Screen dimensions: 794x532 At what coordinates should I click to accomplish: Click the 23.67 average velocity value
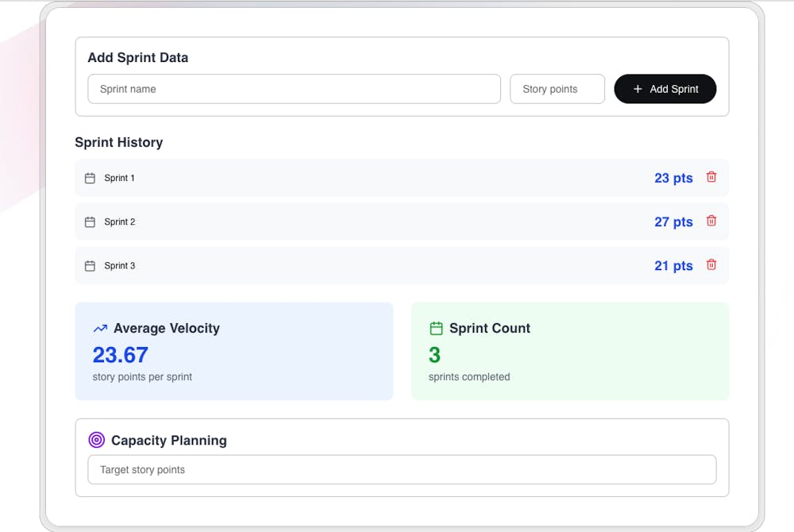tap(120, 355)
